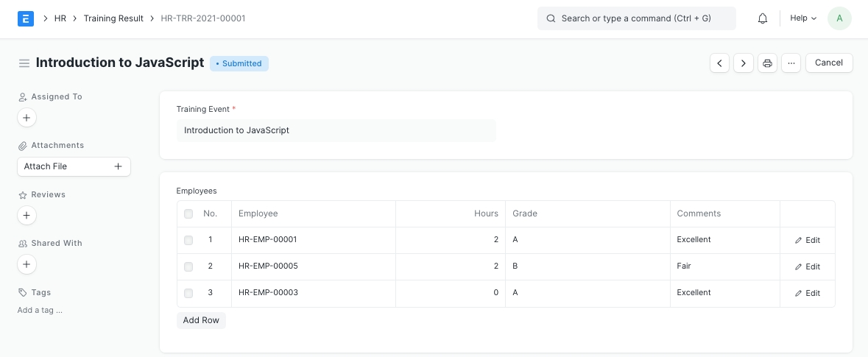Navigate to HR breadcrumb

point(60,18)
